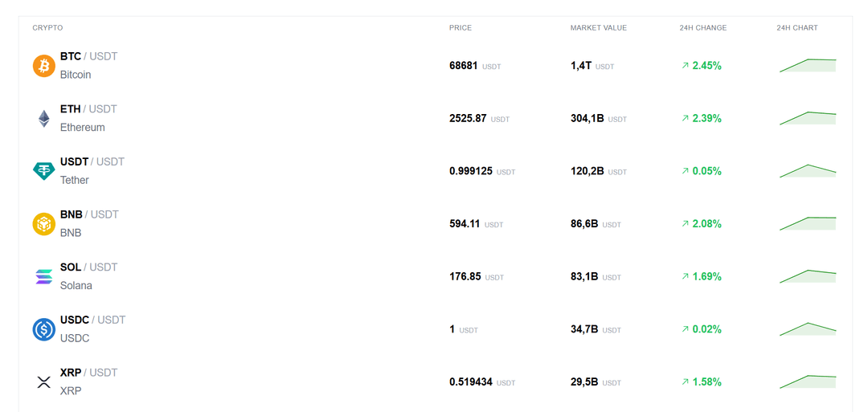868x412 pixels.
Task: Sort by the 24H CHANGE column header
Action: [x=702, y=28]
